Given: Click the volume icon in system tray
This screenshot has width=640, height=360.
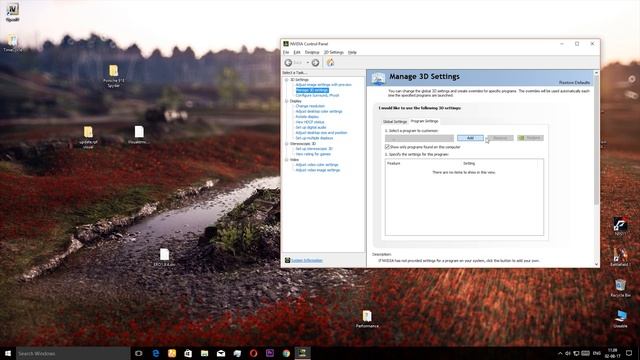Looking at the screenshot, I should click(x=568, y=353).
